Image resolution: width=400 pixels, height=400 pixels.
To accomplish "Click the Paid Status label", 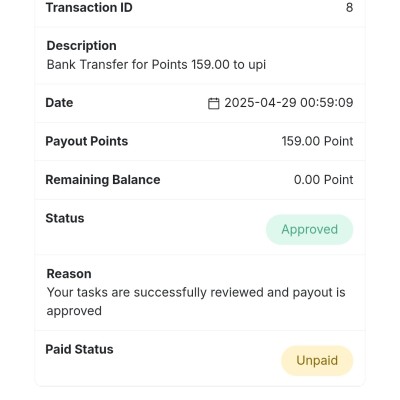I will (79, 349).
